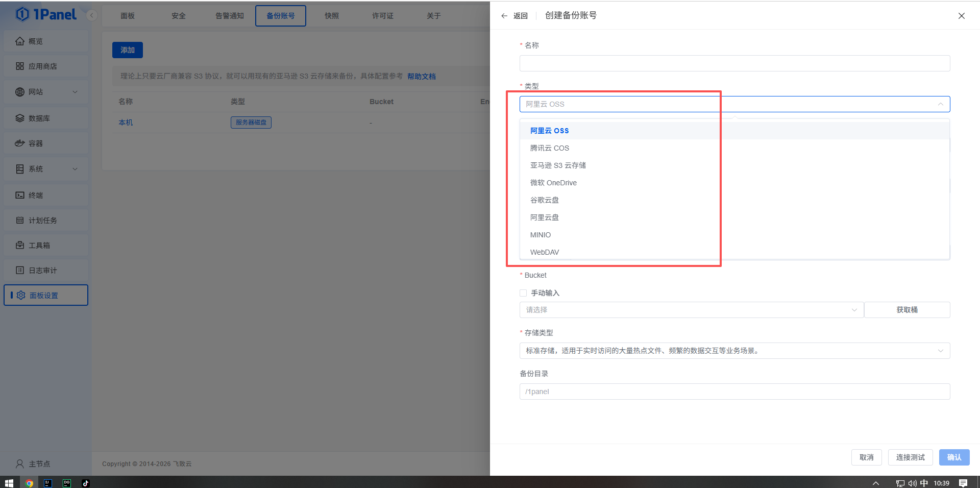Click the database stack icon

pyautogui.click(x=20, y=118)
